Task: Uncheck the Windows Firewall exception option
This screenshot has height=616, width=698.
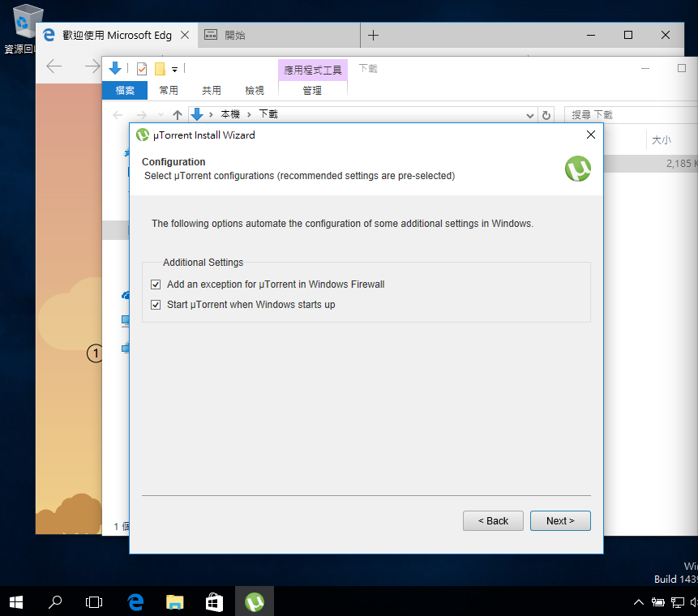Action: click(156, 284)
